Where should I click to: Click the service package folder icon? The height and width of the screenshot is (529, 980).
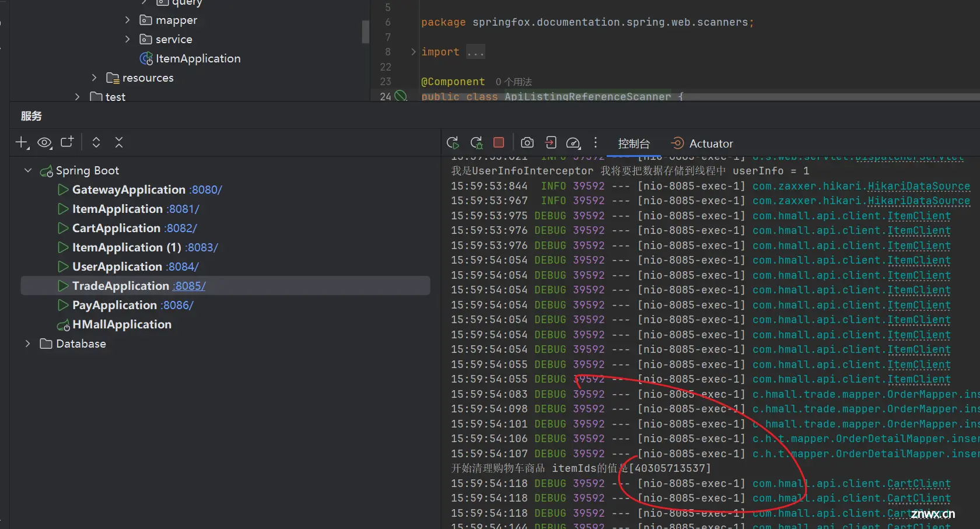coord(146,39)
